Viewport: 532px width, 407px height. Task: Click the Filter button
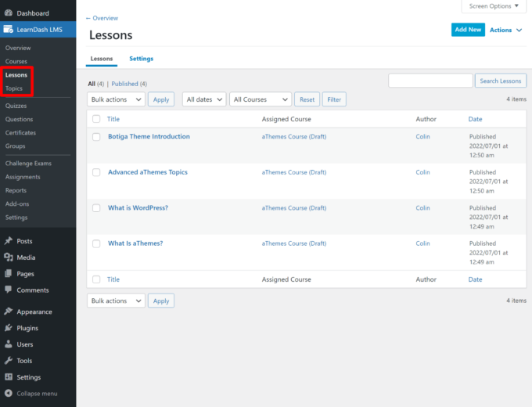(334, 99)
